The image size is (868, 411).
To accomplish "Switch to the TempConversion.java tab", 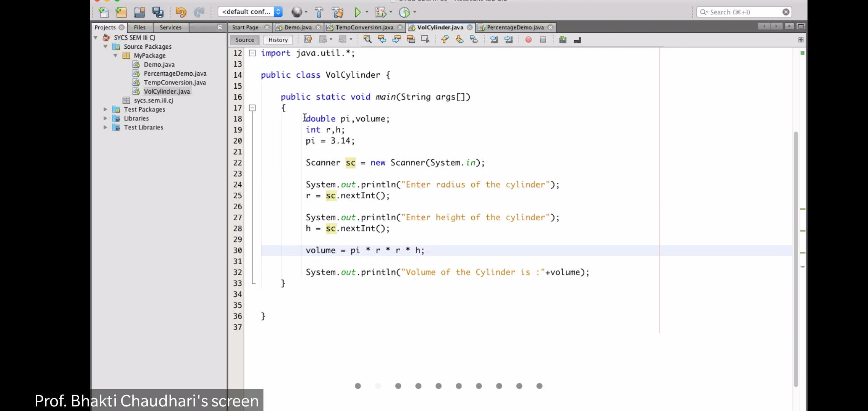I will pyautogui.click(x=364, y=27).
